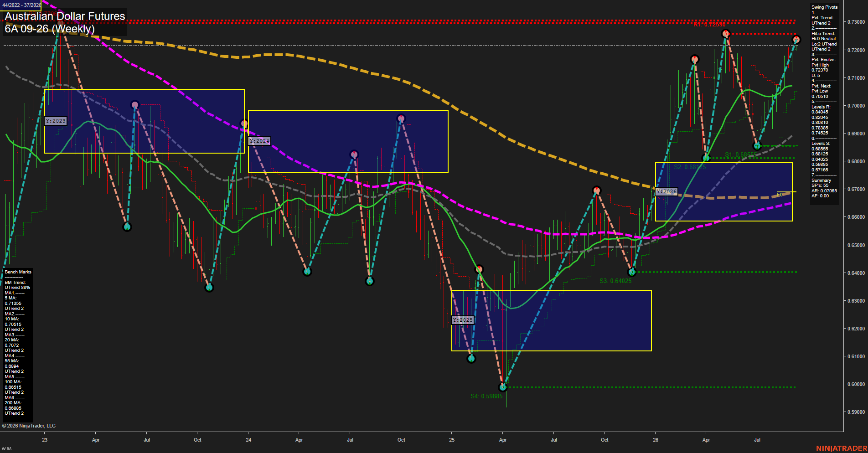The height and width of the screenshot is (453, 868).
Task: Click the 0.66885 moving average value
Action: tap(13, 408)
